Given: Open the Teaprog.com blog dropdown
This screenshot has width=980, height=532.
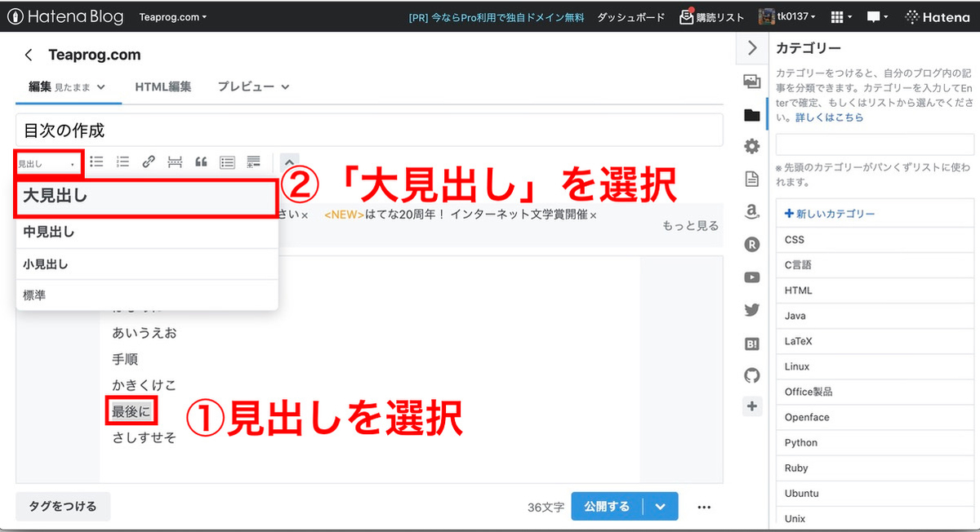Looking at the screenshot, I should [172, 17].
